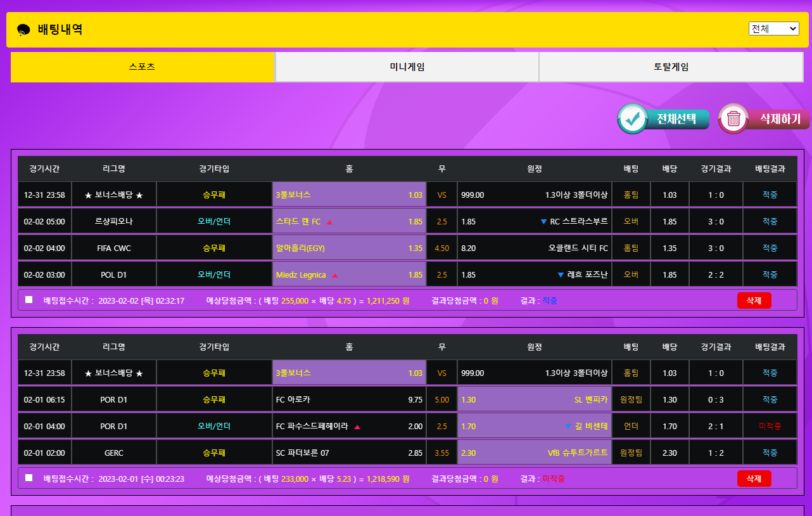Switch to the 스포츠 tab
The image size is (812, 516).
pos(142,67)
